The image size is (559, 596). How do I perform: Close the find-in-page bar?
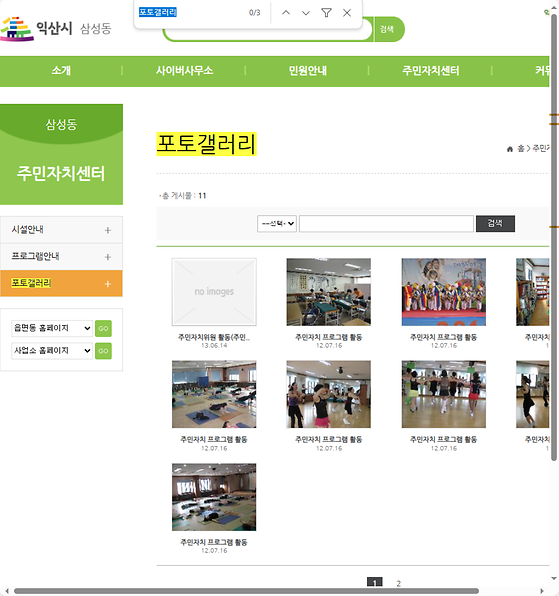347,13
